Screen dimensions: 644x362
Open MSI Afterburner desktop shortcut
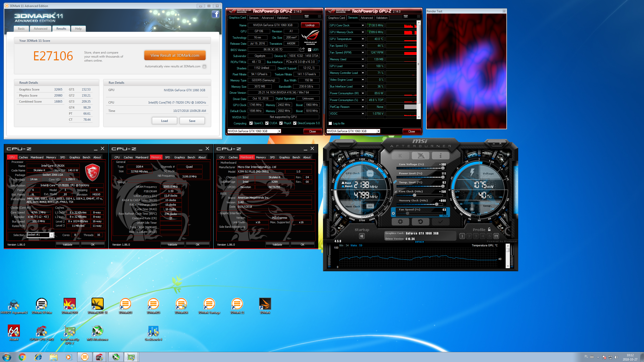[x=98, y=333]
